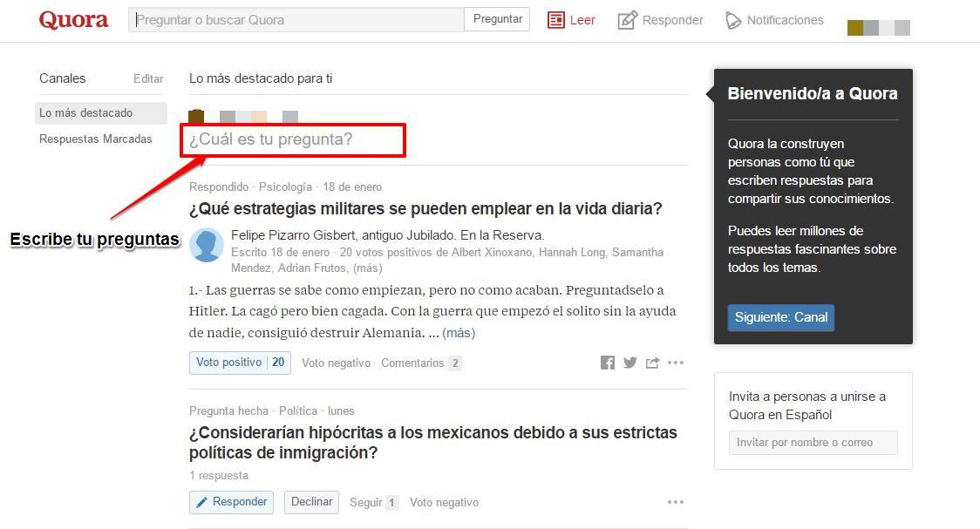Focus the Preguntar o buscar Quora field

click(x=296, y=19)
